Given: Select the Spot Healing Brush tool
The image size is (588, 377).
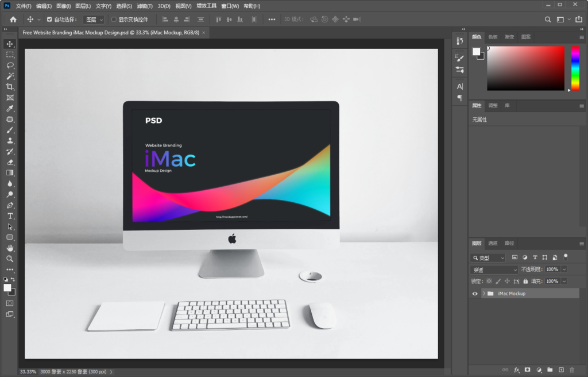Looking at the screenshot, I should [10, 120].
